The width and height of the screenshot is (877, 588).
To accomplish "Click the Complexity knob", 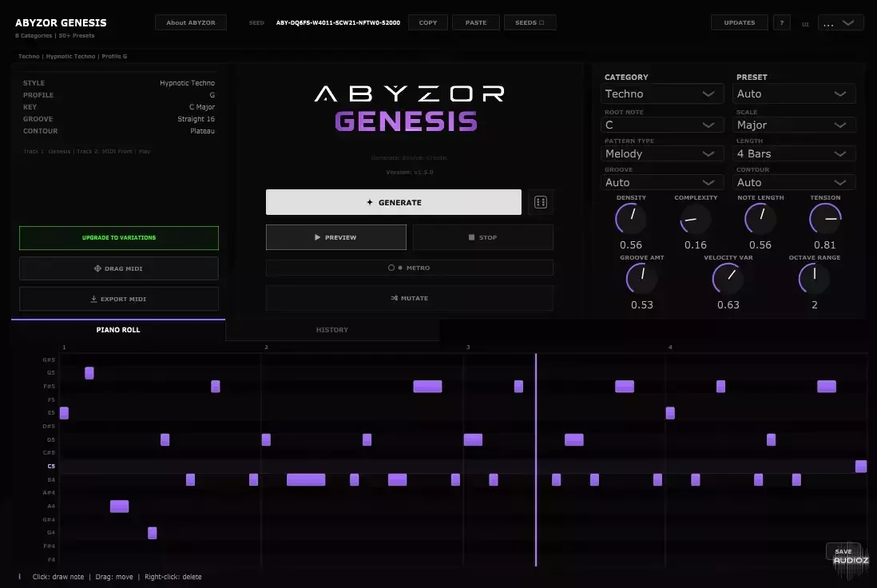I will point(695,219).
